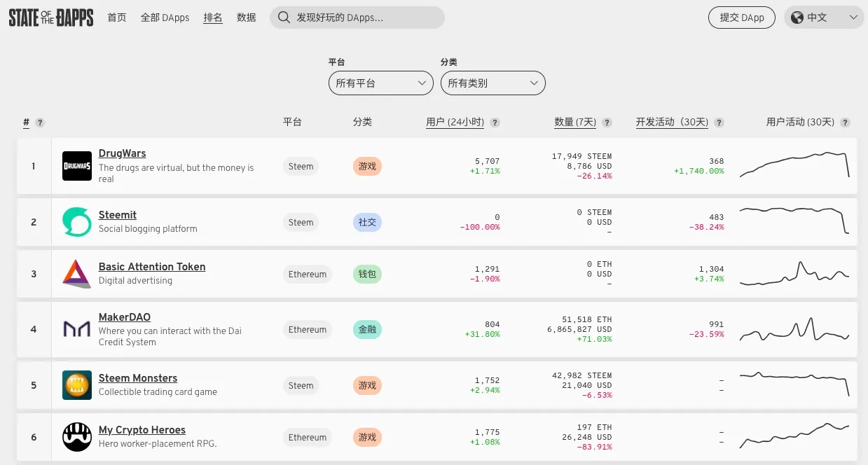Click help icon beside 开发活动 (30天)
868x465 pixels.
[x=719, y=123]
